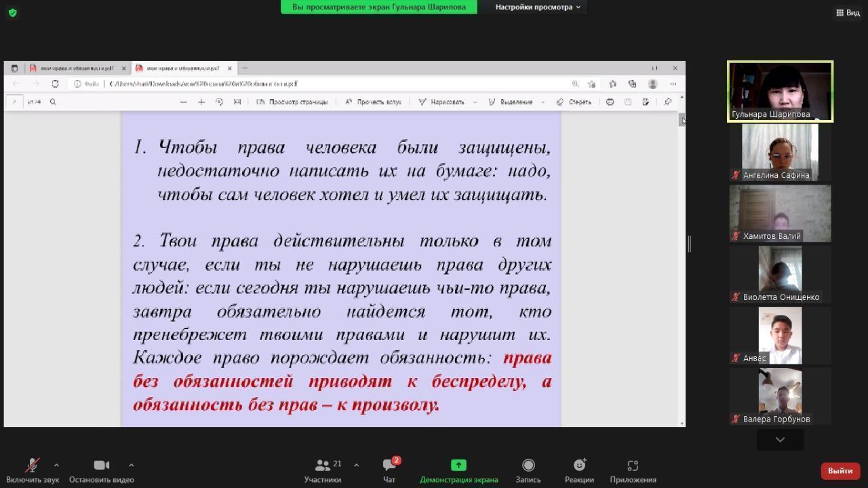Toggle the Прочесть вслух read aloud option
This screenshot has width=868, height=488.
[374, 102]
